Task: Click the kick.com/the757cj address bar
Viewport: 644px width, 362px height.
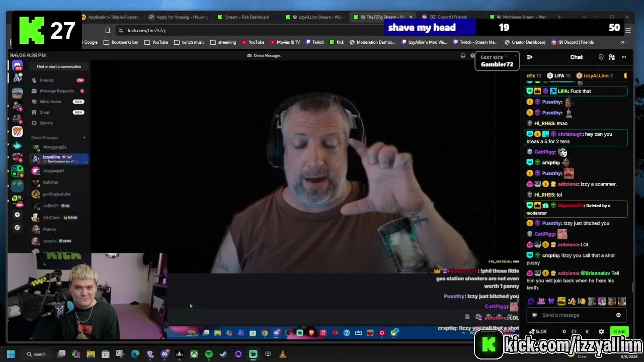Action: coord(252,30)
